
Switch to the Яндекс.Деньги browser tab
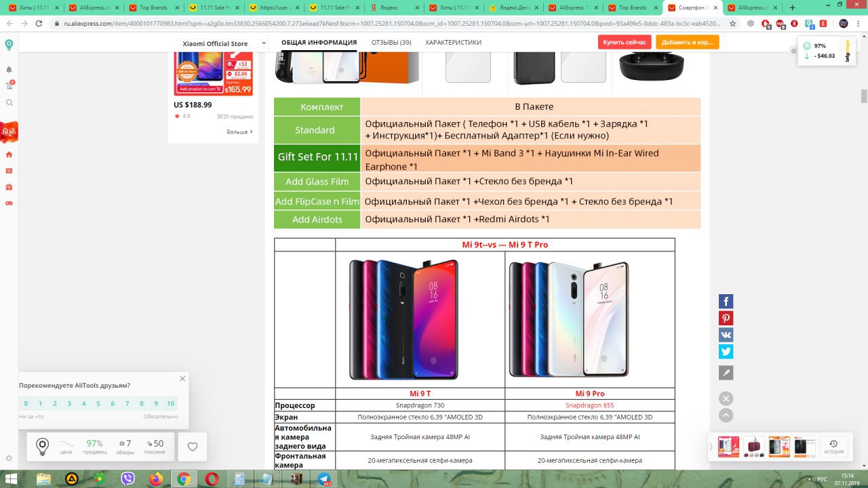pos(513,7)
